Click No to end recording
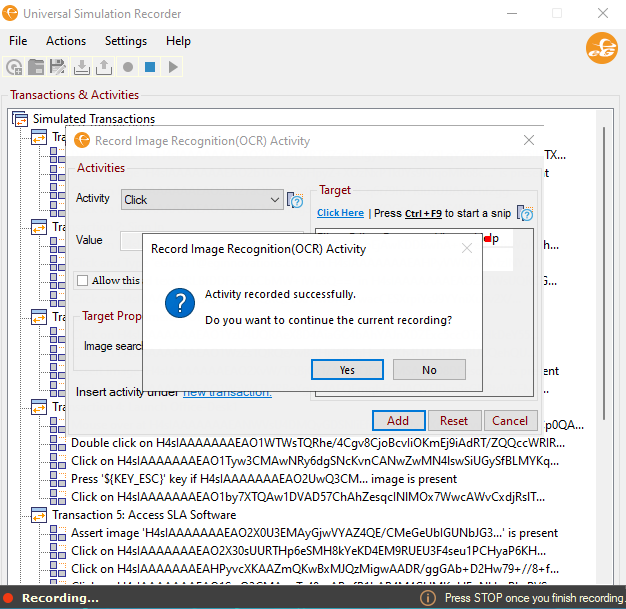This screenshot has width=626, height=609. coord(429,370)
